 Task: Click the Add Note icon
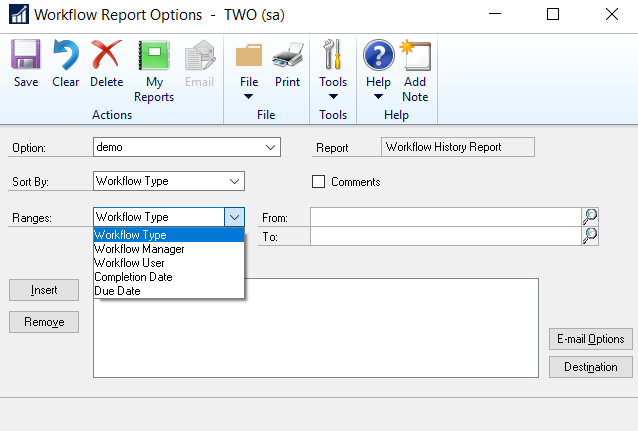[415, 55]
